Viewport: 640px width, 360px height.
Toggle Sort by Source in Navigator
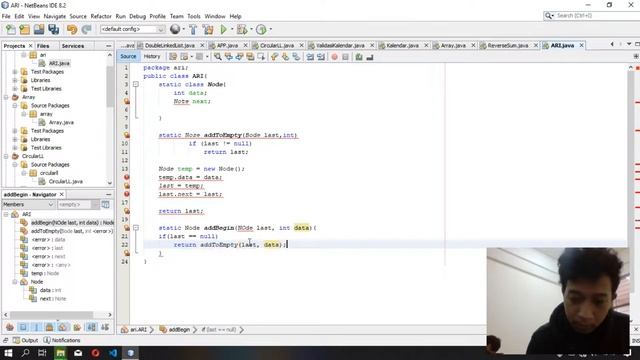pos(105,327)
